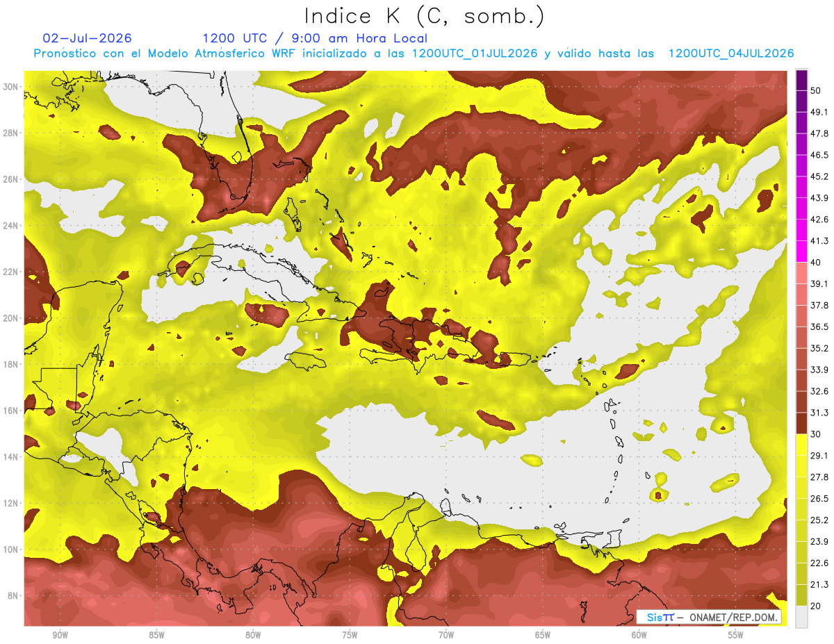Screen dimensions: 834x644
Task: Click the "8N" latitude axis label
Action: [13, 595]
